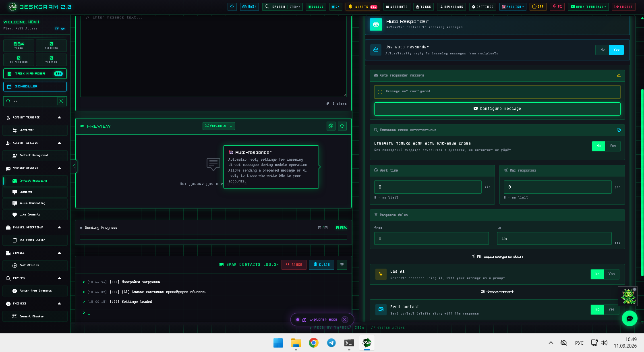The width and height of the screenshot is (644, 352).
Task: Click the warning icon in Auto responder message
Action: [619, 75]
